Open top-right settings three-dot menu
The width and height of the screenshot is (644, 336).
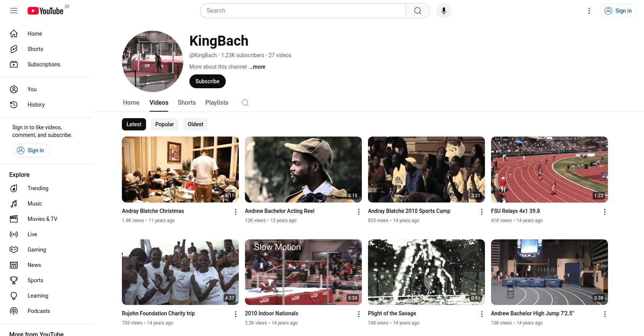(x=589, y=11)
